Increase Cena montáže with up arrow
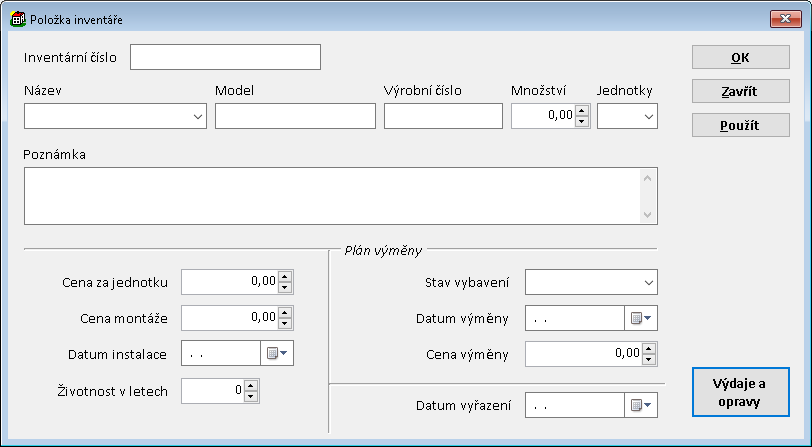 [x=285, y=312]
